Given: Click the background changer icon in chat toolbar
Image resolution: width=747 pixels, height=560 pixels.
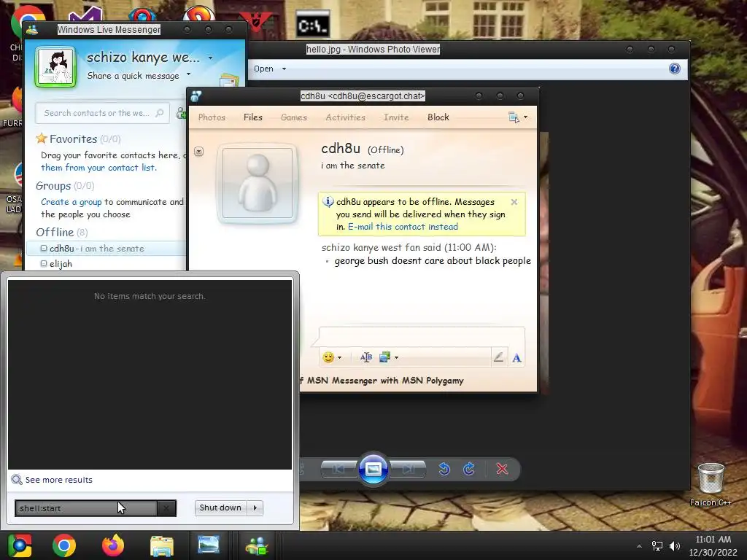Looking at the screenshot, I should pyautogui.click(x=384, y=357).
